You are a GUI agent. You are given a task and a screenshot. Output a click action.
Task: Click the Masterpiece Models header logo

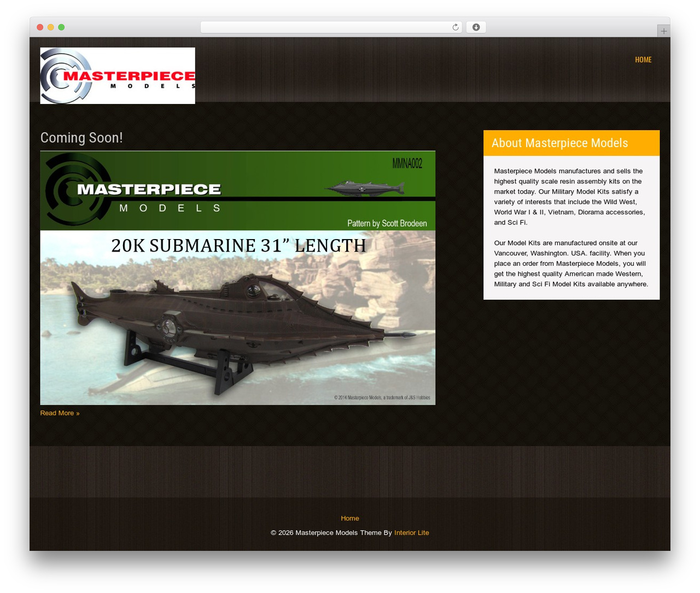[x=118, y=75]
